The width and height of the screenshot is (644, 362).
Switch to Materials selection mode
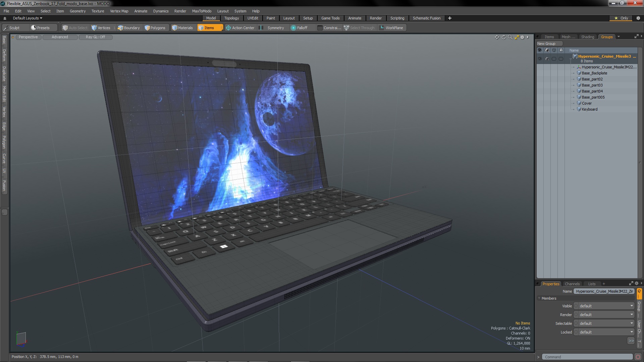(x=182, y=28)
